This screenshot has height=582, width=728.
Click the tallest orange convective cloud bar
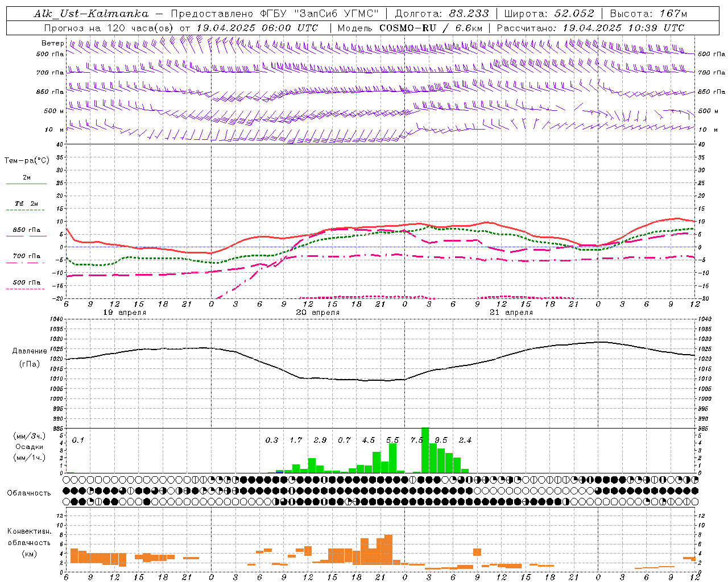click(388, 550)
